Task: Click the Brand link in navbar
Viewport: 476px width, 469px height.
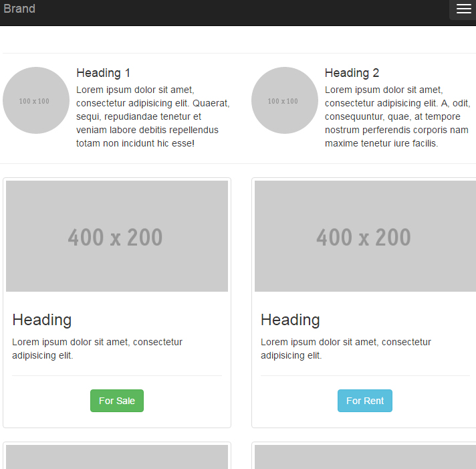Action: 19,9
